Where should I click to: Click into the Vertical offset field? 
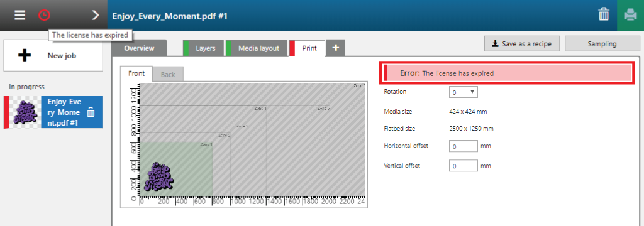pos(464,166)
